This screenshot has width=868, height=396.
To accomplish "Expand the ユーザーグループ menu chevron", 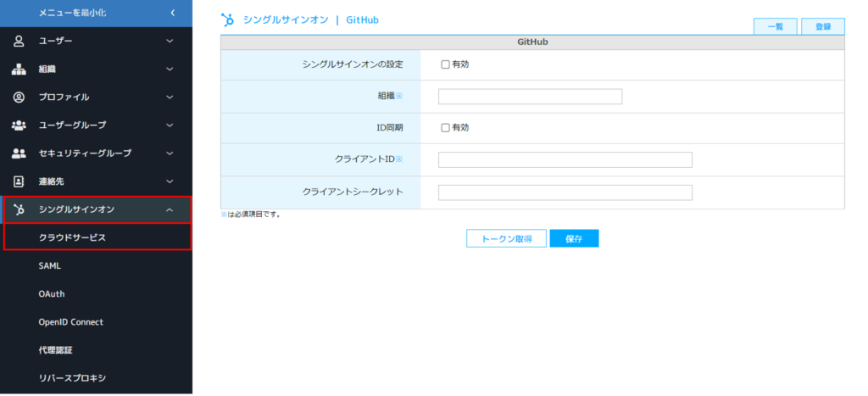I will coord(170,125).
